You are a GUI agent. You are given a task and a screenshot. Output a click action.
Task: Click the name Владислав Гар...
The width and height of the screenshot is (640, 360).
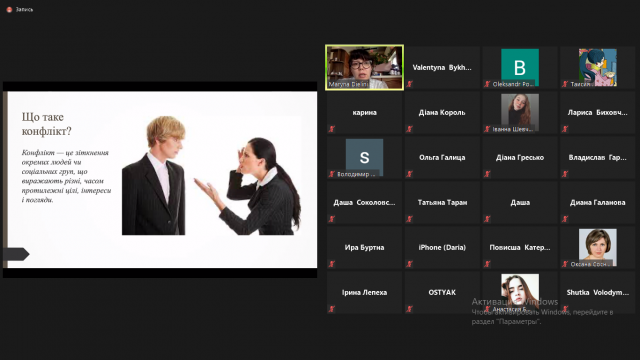point(598,157)
